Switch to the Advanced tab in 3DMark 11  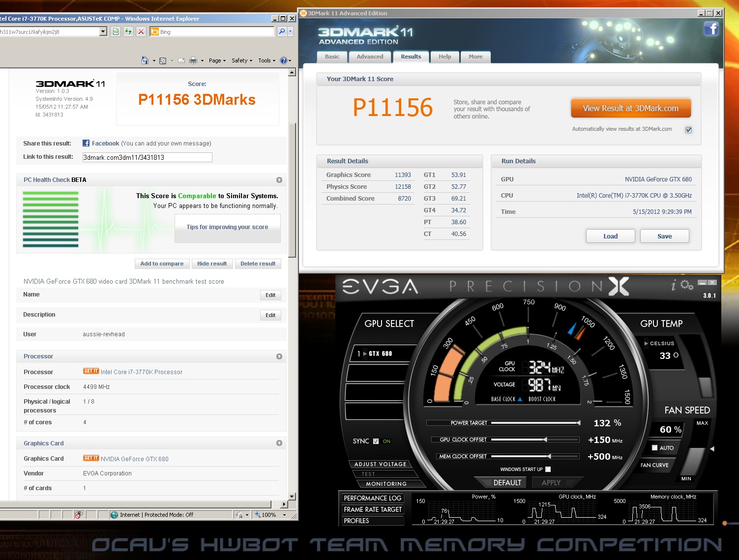(370, 57)
